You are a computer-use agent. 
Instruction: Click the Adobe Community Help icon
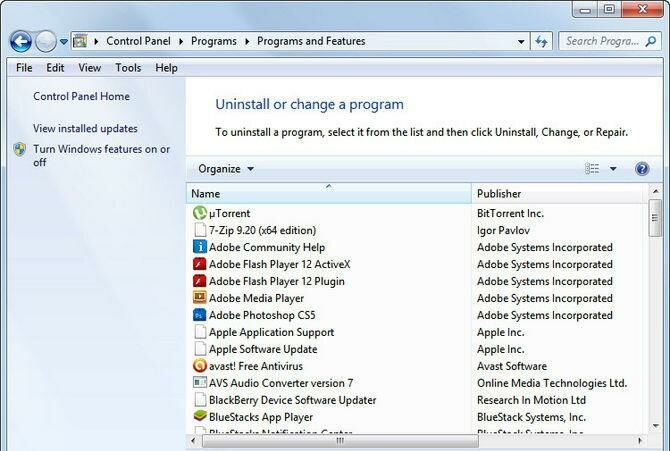pos(200,247)
